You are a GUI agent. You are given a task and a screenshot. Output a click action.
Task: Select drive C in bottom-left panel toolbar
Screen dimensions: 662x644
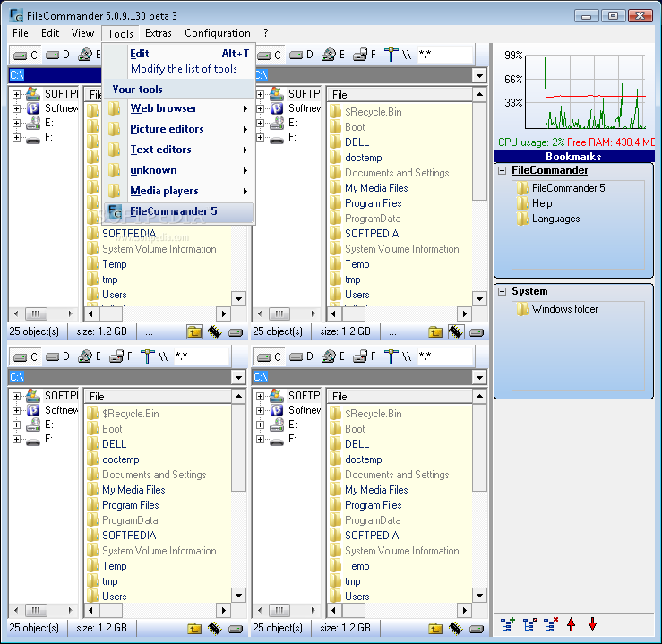26,357
